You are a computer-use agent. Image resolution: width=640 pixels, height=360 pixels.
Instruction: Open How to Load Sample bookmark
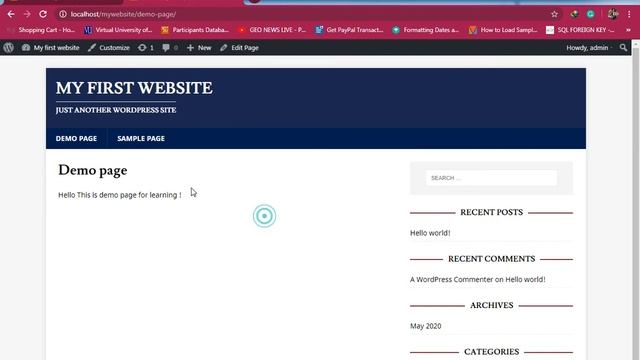[x=503, y=30]
